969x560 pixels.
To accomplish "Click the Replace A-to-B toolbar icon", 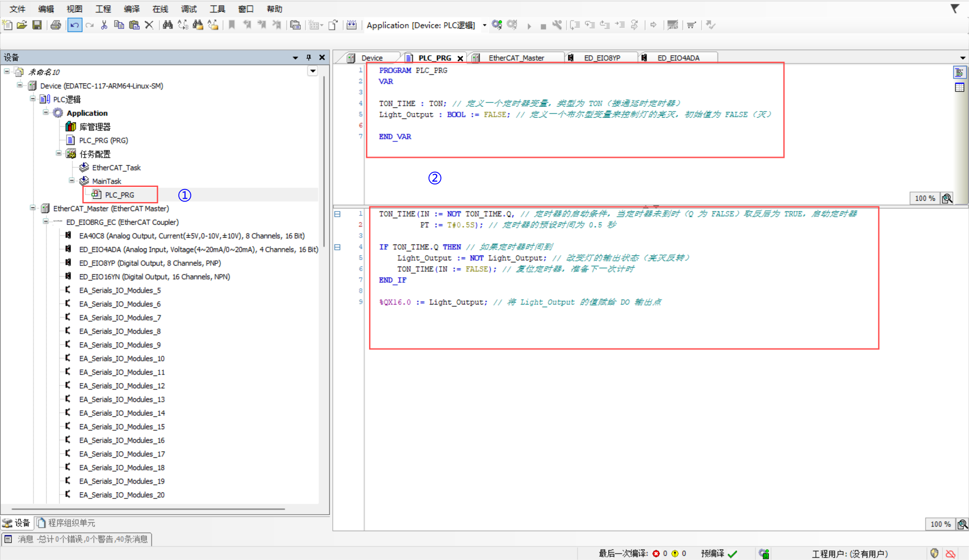I will click(x=183, y=25).
